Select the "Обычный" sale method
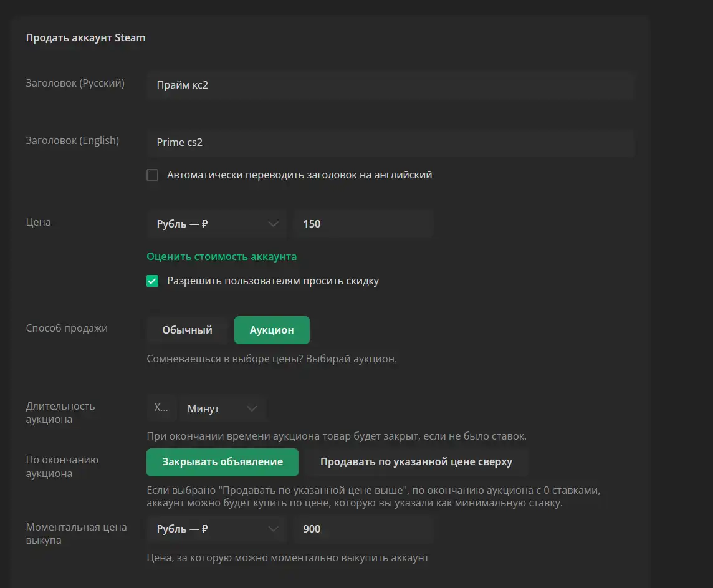This screenshot has width=713, height=588. click(x=188, y=330)
